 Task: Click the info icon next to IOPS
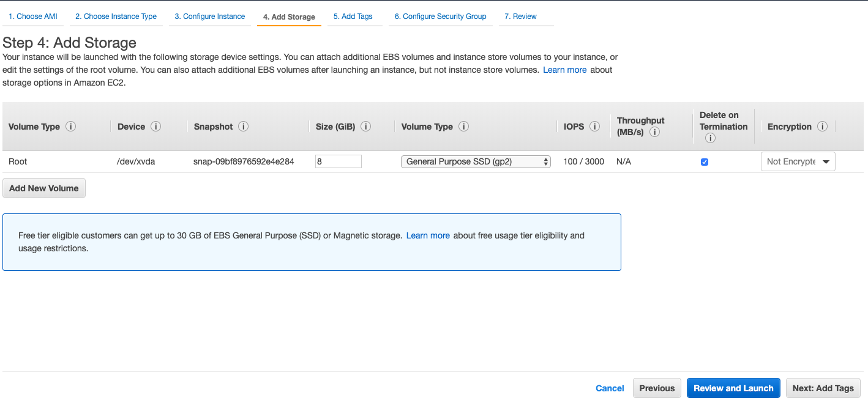[594, 127]
